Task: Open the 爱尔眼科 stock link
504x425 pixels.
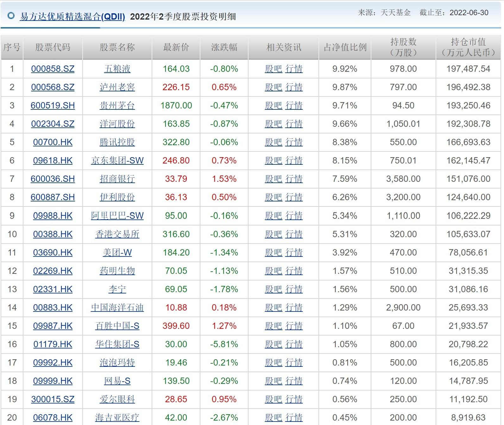Action: click(117, 399)
